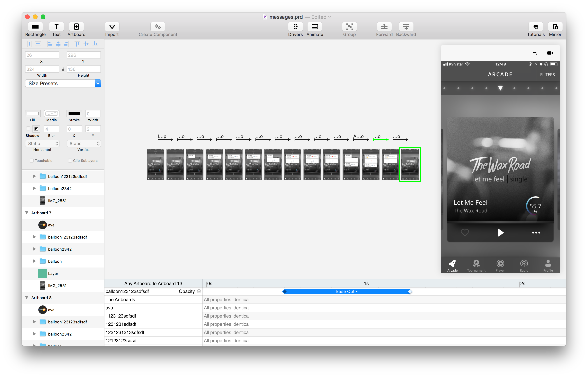Open the Horizontal Static dropdown
This screenshot has width=588, height=377.
coord(42,144)
